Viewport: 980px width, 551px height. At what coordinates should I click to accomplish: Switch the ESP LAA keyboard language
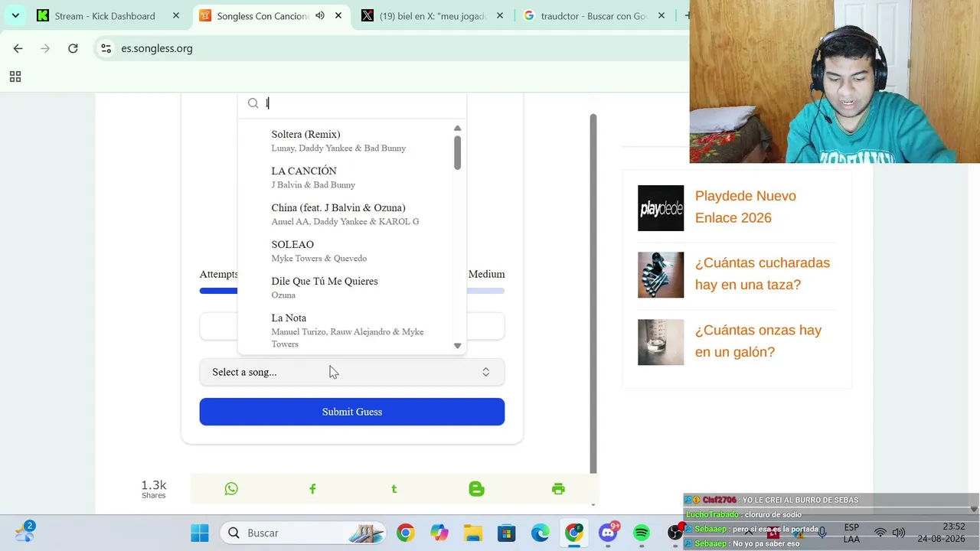[x=851, y=533]
